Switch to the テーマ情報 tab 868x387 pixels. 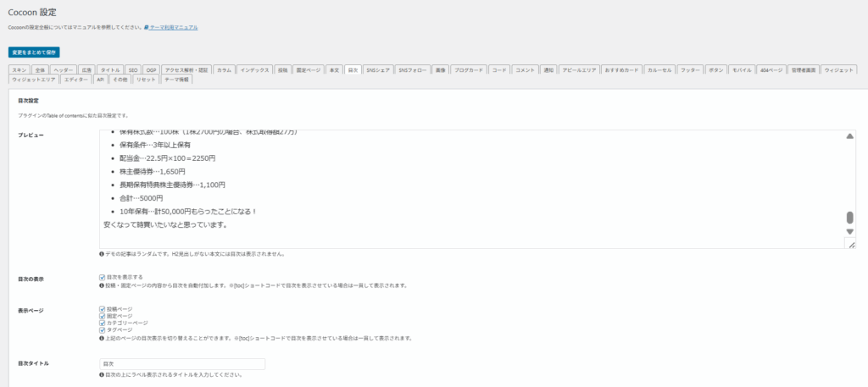(177, 79)
